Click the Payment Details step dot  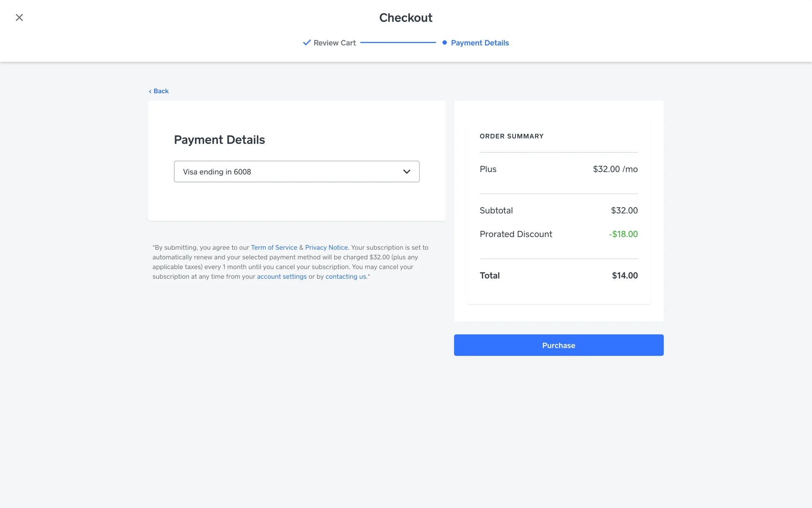[444, 42]
